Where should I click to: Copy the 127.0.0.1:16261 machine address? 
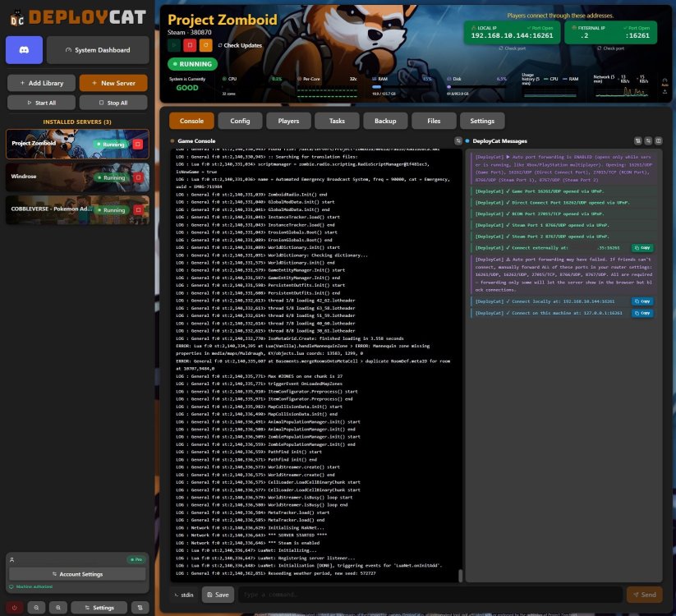tap(642, 313)
